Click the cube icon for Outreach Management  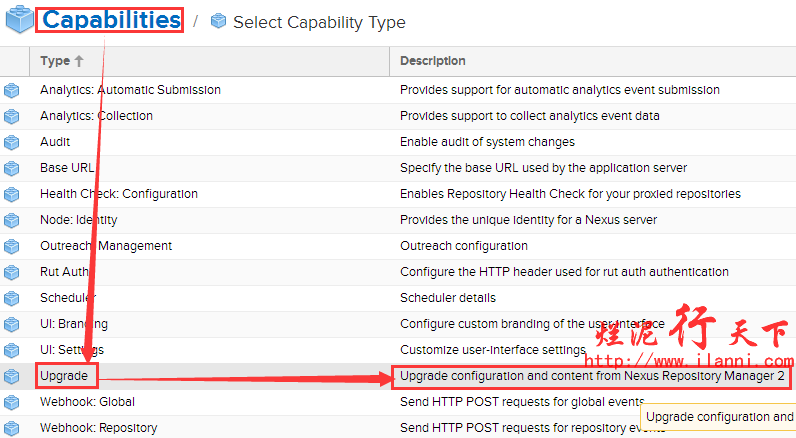pos(12,246)
